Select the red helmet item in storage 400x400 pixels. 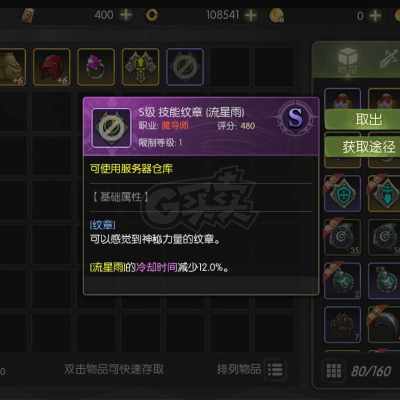pyautogui.click(x=52, y=67)
